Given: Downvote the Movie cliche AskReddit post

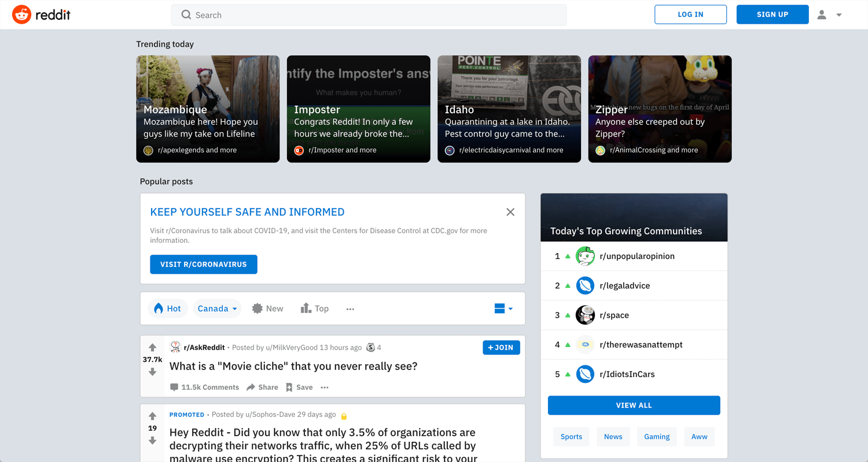Looking at the screenshot, I should pos(152,372).
